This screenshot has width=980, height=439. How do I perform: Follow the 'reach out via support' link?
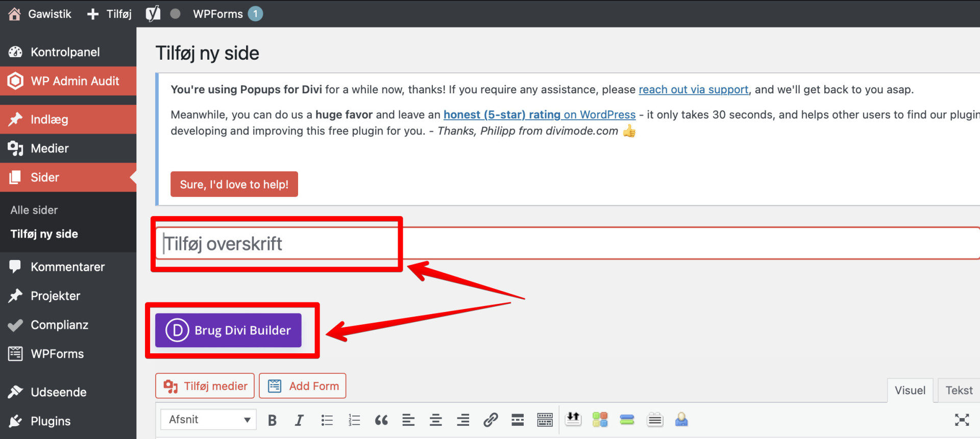coord(693,90)
